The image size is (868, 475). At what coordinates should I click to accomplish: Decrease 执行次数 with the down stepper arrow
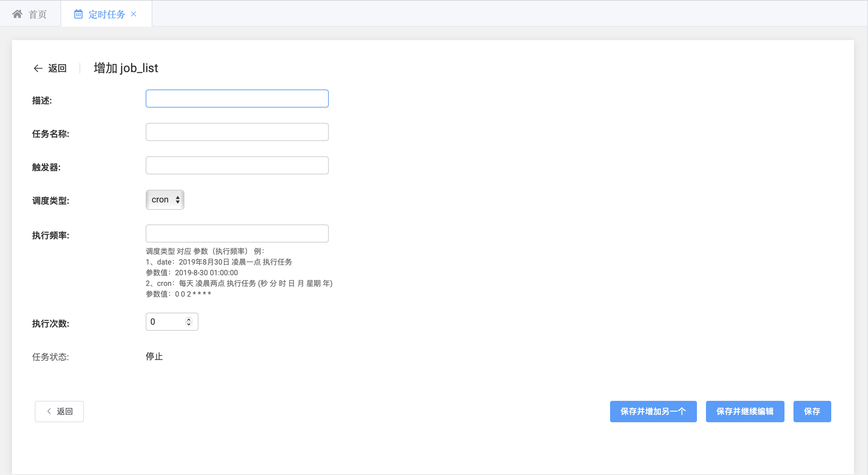point(189,324)
